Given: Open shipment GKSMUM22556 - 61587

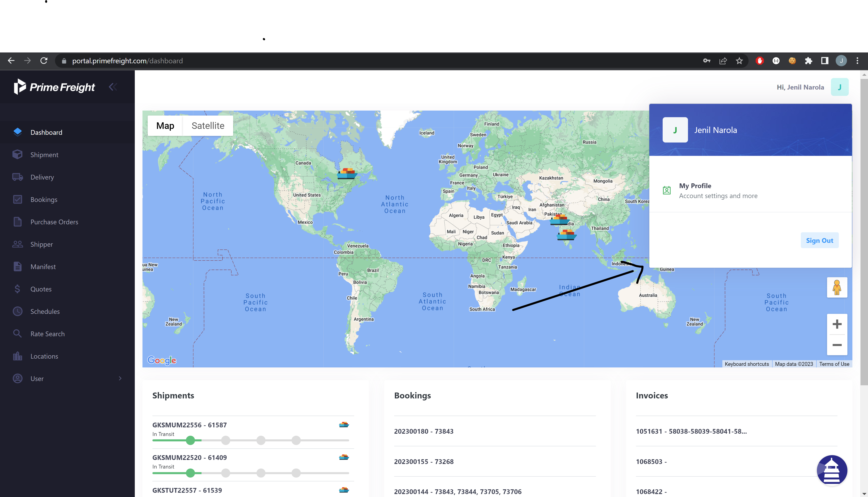Looking at the screenshot, I should (190, 425).
